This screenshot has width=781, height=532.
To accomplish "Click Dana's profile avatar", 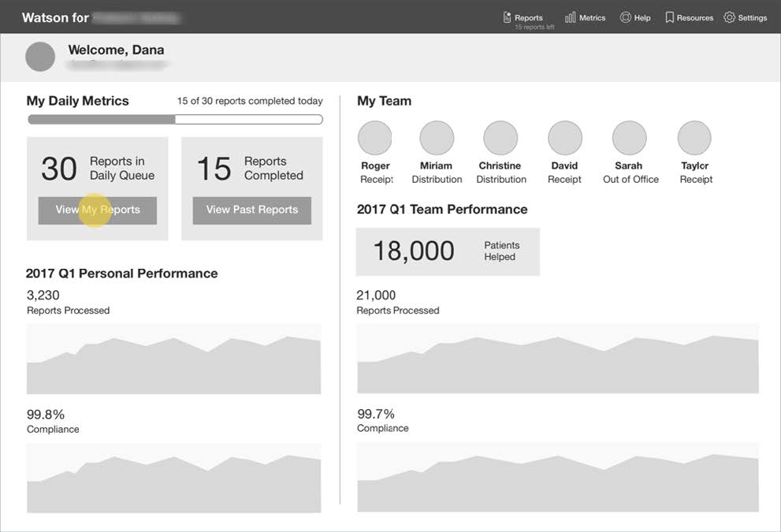I will click(40, 57).
